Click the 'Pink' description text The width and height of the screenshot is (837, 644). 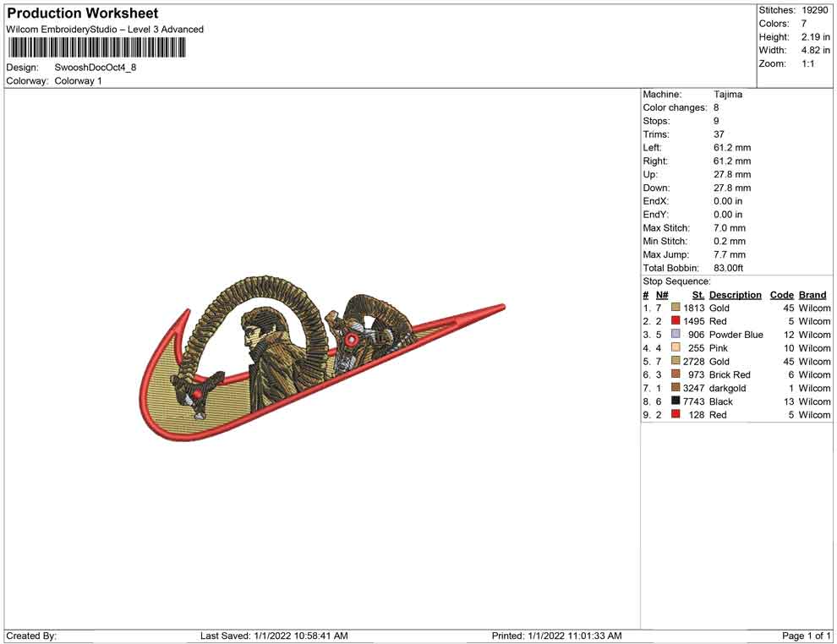point(718,348)
